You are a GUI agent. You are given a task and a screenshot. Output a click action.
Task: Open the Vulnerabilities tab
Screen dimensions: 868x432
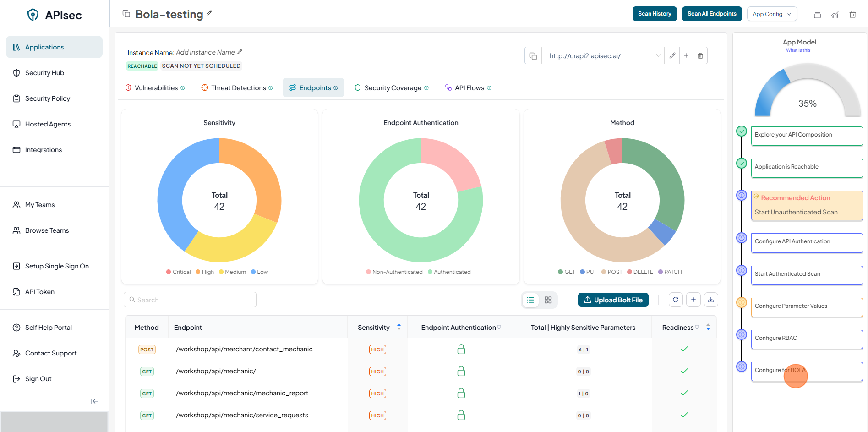156,88
